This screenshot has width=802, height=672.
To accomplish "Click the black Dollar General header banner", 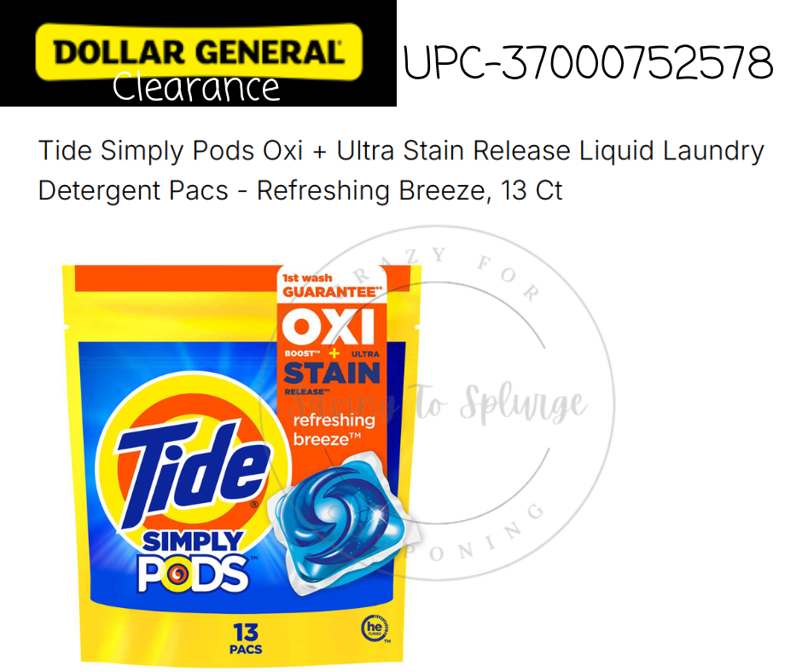I will [198, 53].
